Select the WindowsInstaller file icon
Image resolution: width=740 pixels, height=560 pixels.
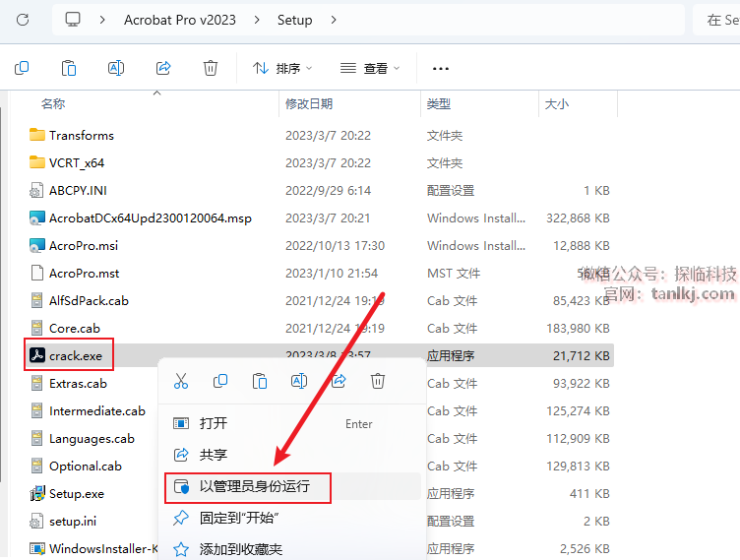[37, 548]
